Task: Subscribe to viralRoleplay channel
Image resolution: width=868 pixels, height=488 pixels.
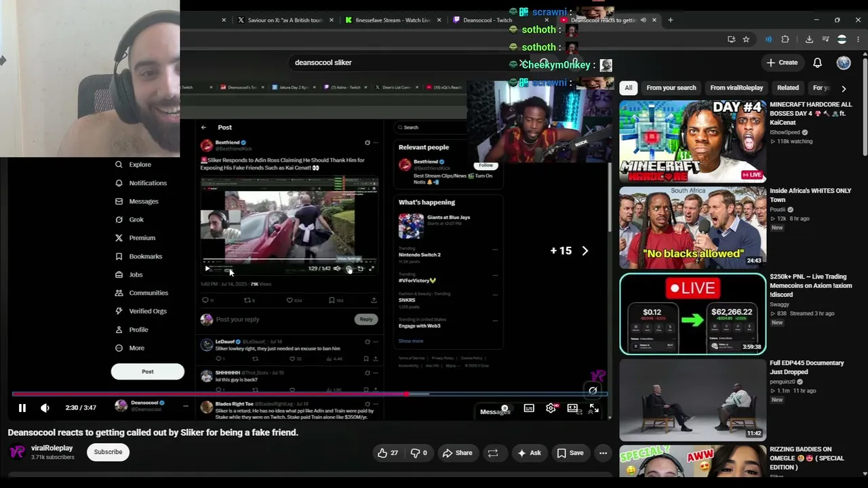Action: tap(108, 452)
